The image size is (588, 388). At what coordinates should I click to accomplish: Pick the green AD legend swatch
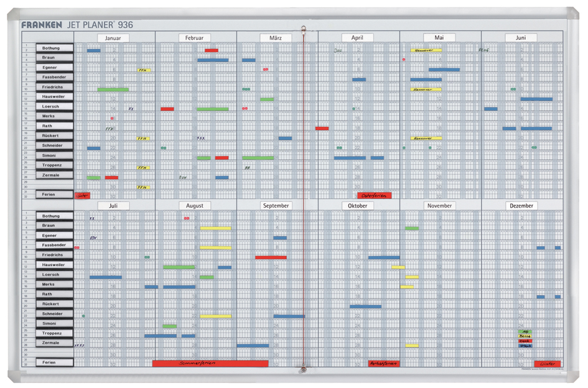pos(525,331)
